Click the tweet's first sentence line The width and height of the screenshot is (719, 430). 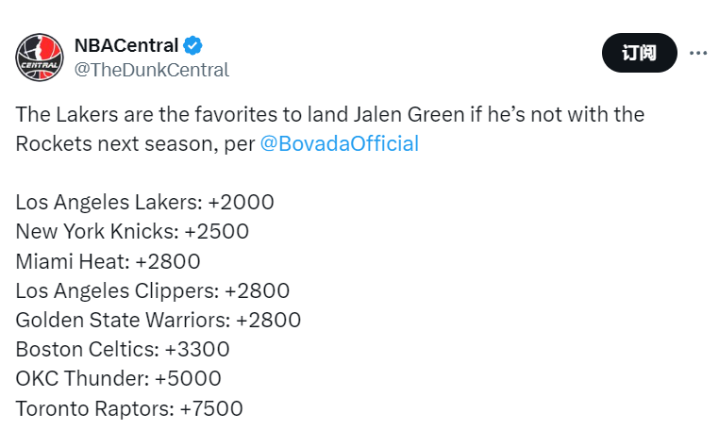pos(330,115)
